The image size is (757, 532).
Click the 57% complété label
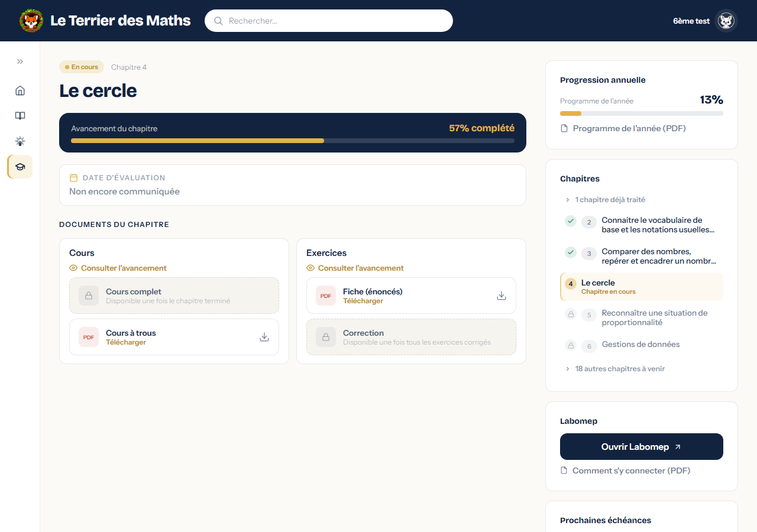[x=481, y=128]
